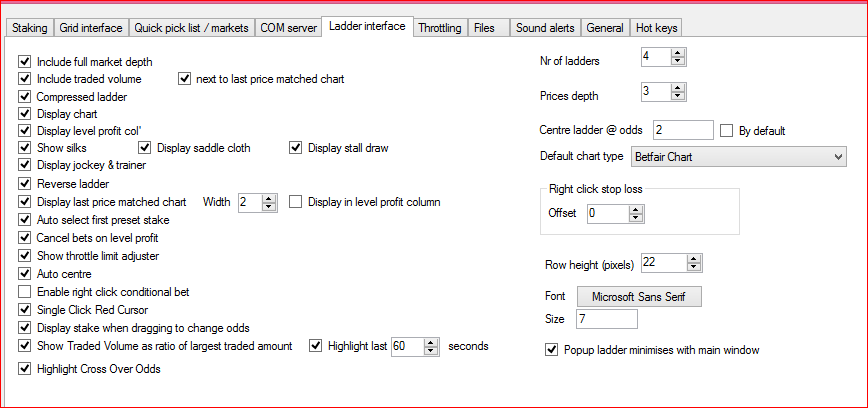
Task: Click the Centre ladder @ odds field
Action: 682,130
